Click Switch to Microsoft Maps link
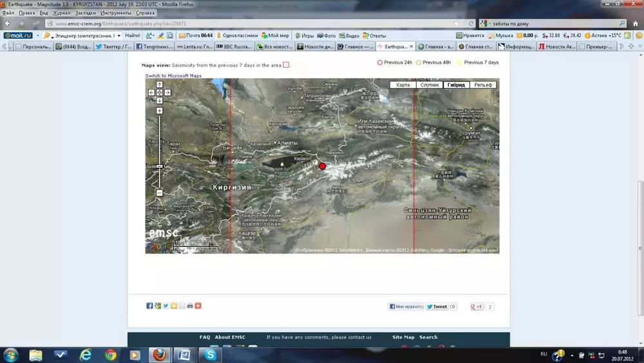This screenshot has height=363, width=644. pos(173,75)
